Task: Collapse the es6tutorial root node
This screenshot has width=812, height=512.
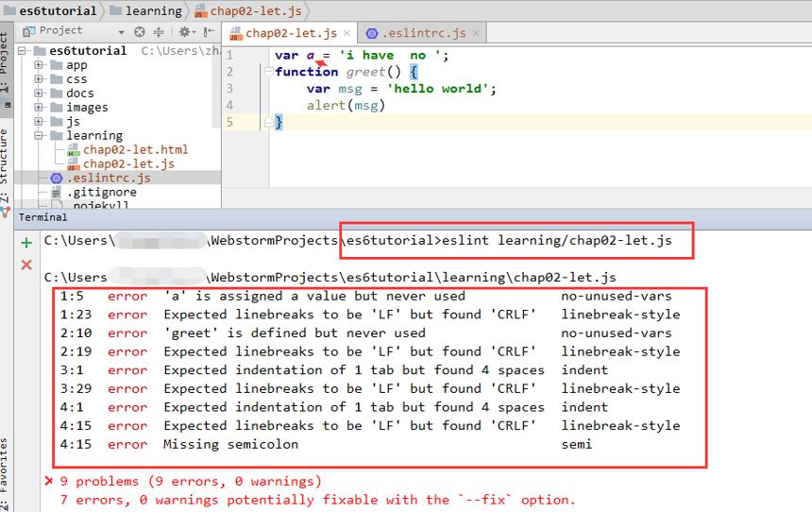Action: [22, 51]
